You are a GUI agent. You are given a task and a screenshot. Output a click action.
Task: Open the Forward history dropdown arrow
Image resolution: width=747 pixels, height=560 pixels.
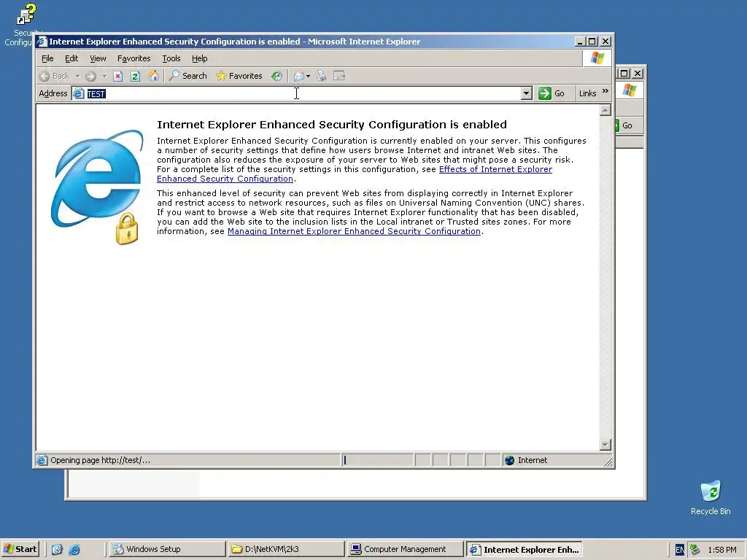pos(104,76)
